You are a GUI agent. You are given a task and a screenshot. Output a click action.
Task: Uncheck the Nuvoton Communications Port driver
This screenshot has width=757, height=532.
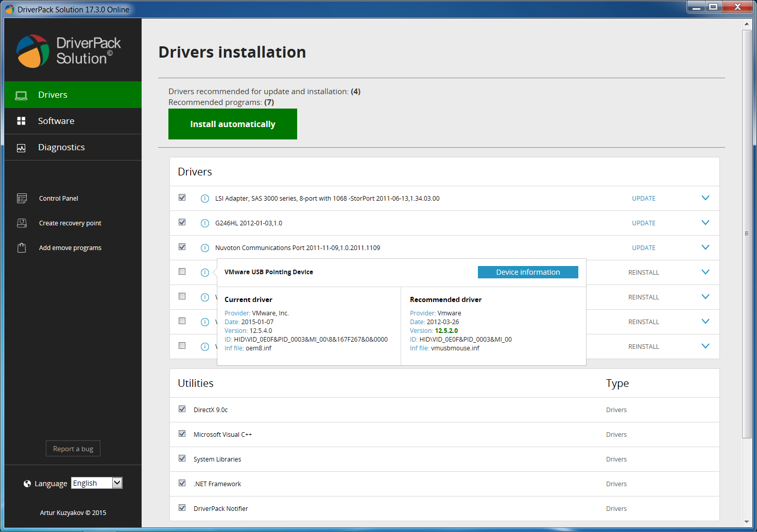pyautogui.click(x=182, y=246)
